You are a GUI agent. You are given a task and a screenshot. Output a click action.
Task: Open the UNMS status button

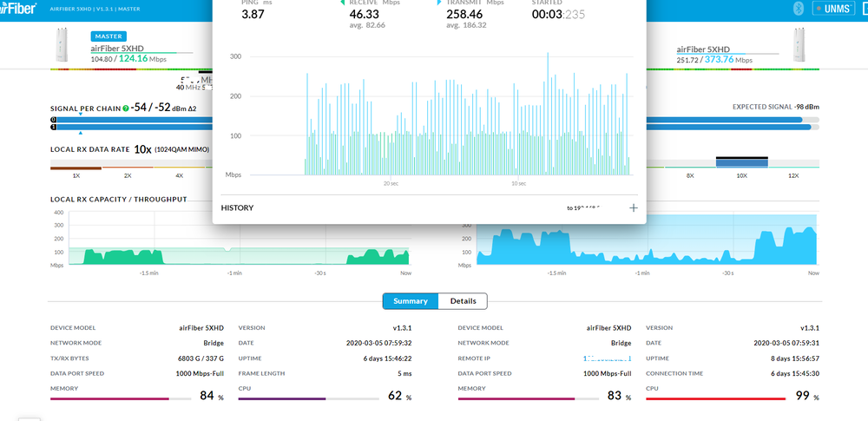point(835,9)
